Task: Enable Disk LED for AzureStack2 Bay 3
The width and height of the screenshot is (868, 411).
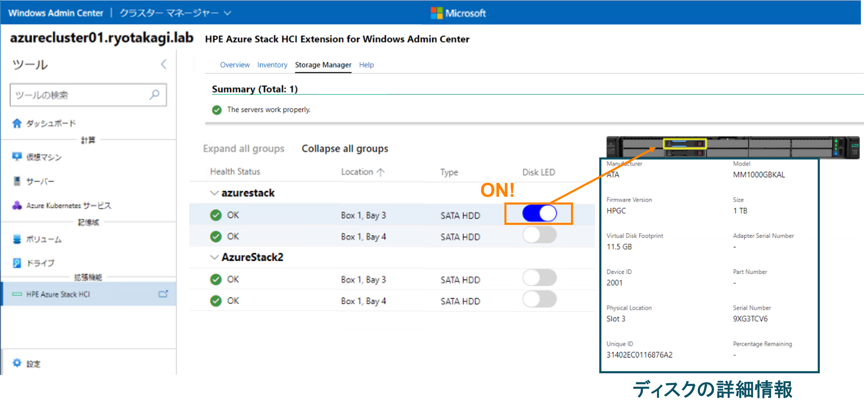Action: coord(540,278)
